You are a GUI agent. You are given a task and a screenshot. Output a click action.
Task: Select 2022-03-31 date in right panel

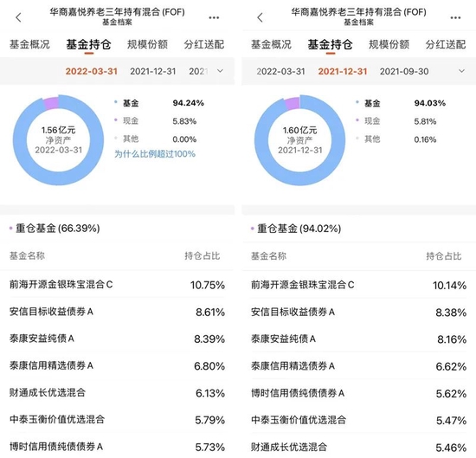[280, 71]
